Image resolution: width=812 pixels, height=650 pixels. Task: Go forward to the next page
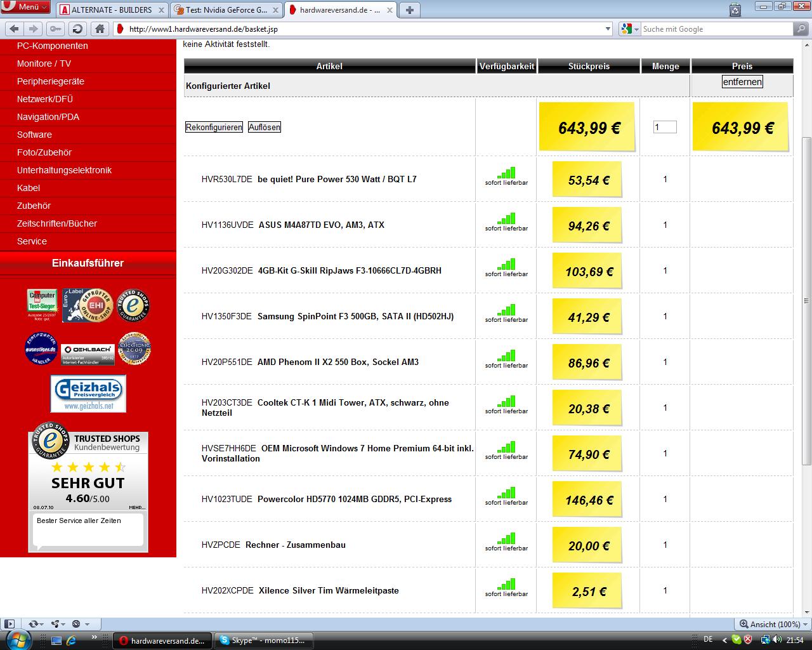coord(34,29)
